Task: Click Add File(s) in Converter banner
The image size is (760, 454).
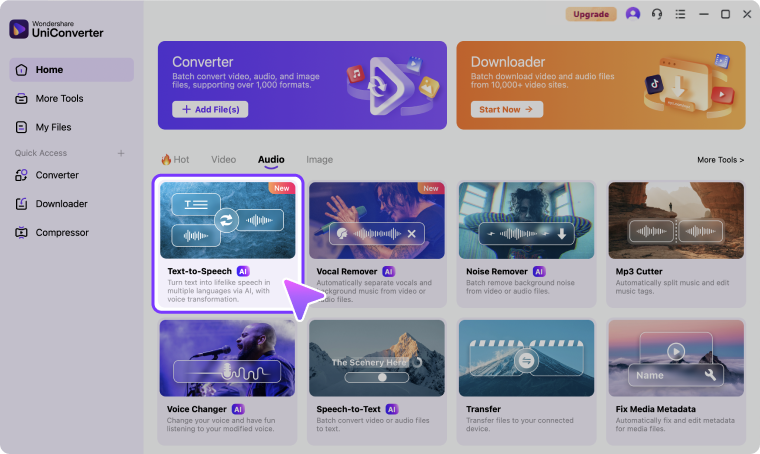Action: click(x=210, y=110)
